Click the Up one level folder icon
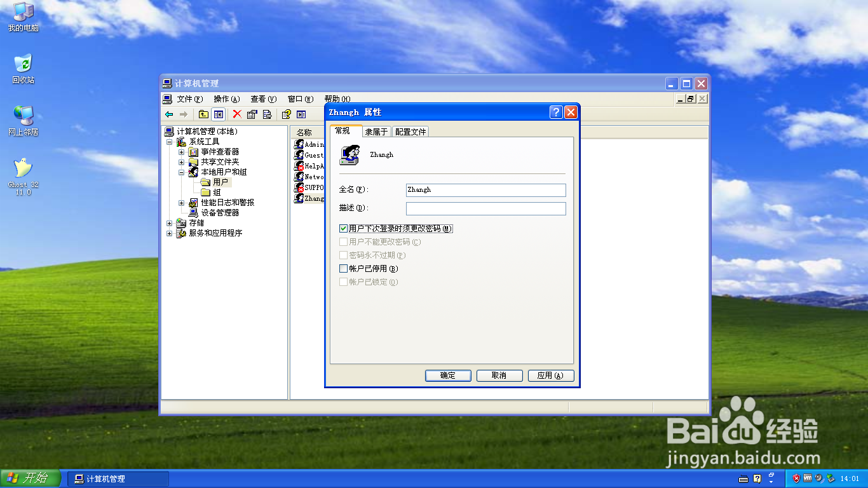 pyautogui.click(x=203, y=114)
